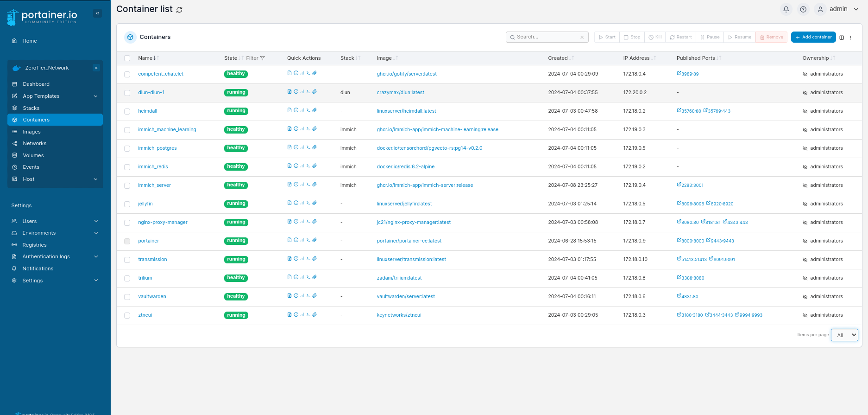Navigate to Images in sidebar
The image size is (868, 415).
(x=31, y=132)
